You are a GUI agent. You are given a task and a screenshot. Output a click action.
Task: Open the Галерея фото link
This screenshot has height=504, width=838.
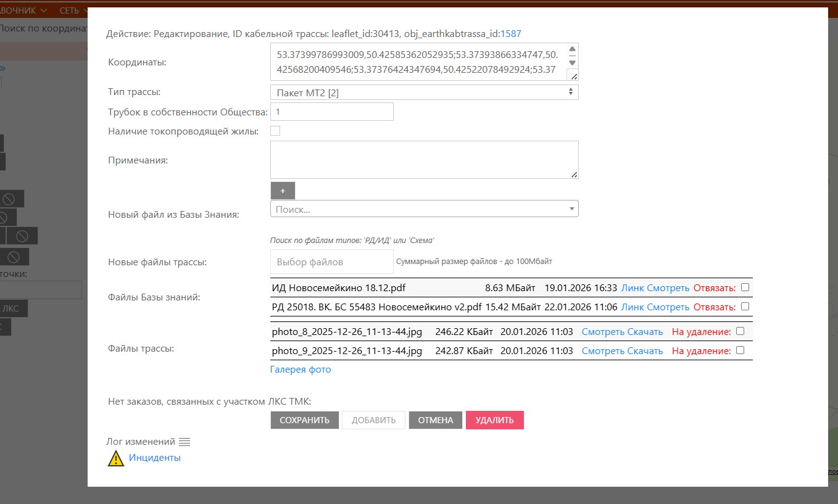(301, 370)
